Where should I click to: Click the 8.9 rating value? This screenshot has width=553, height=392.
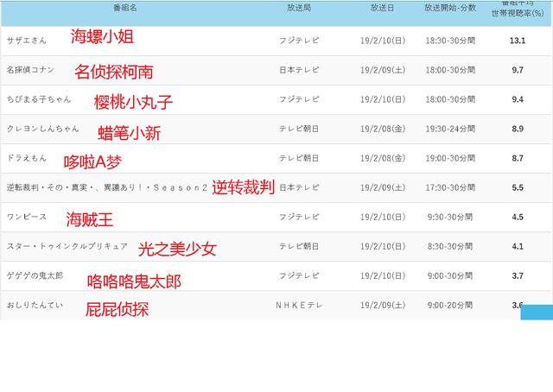coord(518,129)
